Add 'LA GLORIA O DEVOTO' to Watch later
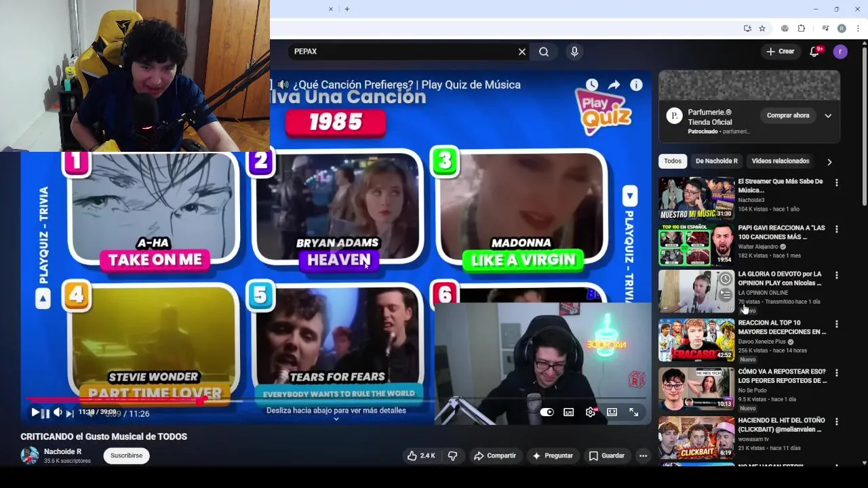The width and height of the screenshot is (868, 488). [726, 279]
